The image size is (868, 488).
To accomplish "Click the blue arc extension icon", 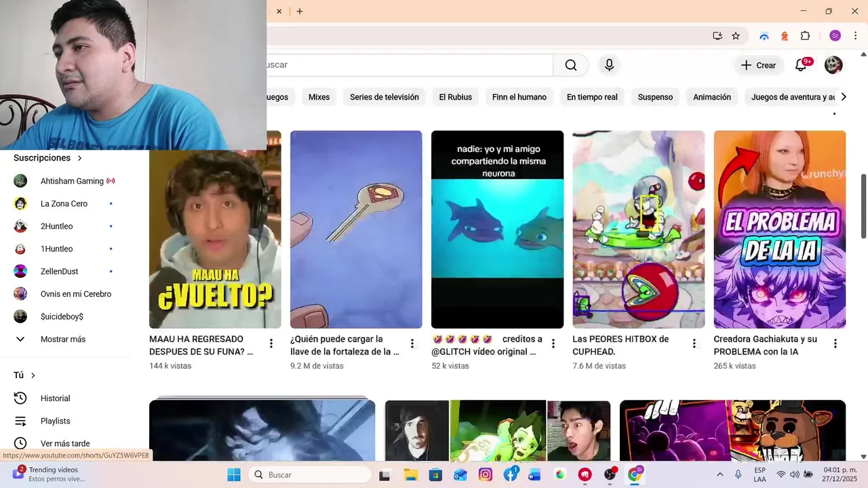I will tap(764, 36).
